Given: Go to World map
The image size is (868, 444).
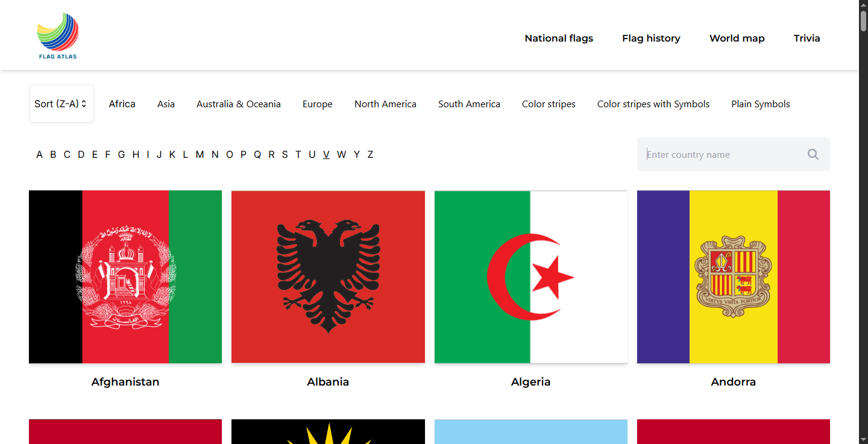Looking at the screenshot, I should point(737,38).
